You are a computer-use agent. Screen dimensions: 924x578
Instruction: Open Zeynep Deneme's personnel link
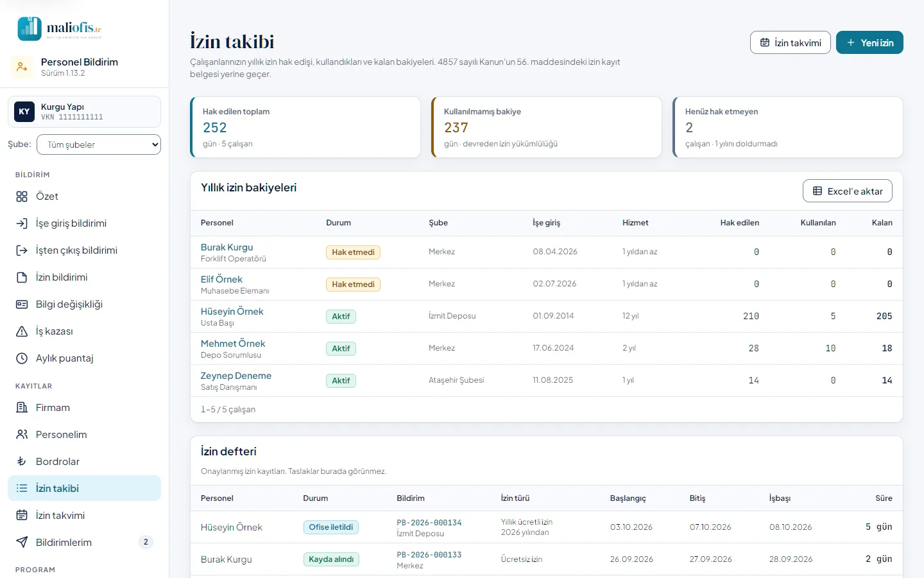click(x=236, y=376)
